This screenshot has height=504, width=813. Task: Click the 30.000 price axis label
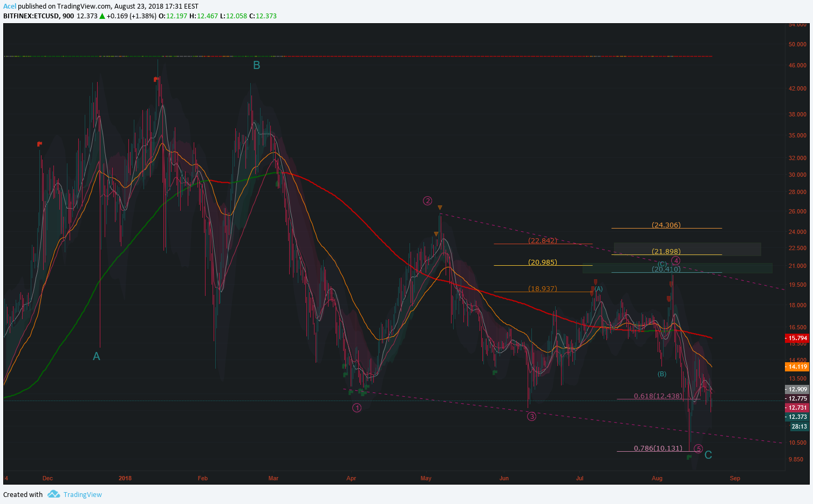pos(797,175)
